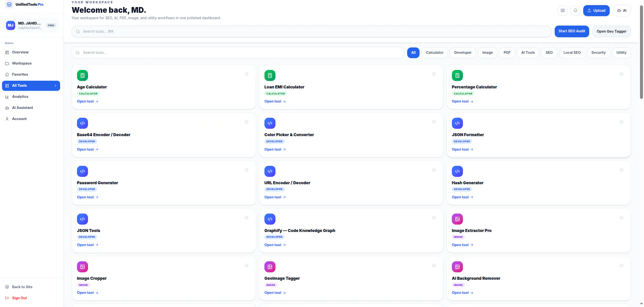Viewport: 644px width, 307px height.
Task: Click the MJ user avatar
Action: point(11,25)
